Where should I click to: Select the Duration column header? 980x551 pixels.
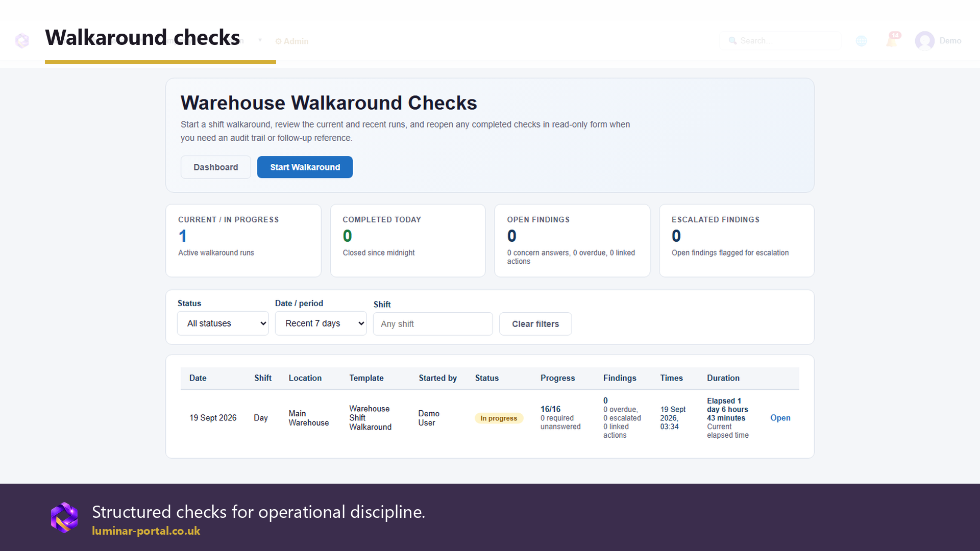pyautogui.click(x=723, y=378)
